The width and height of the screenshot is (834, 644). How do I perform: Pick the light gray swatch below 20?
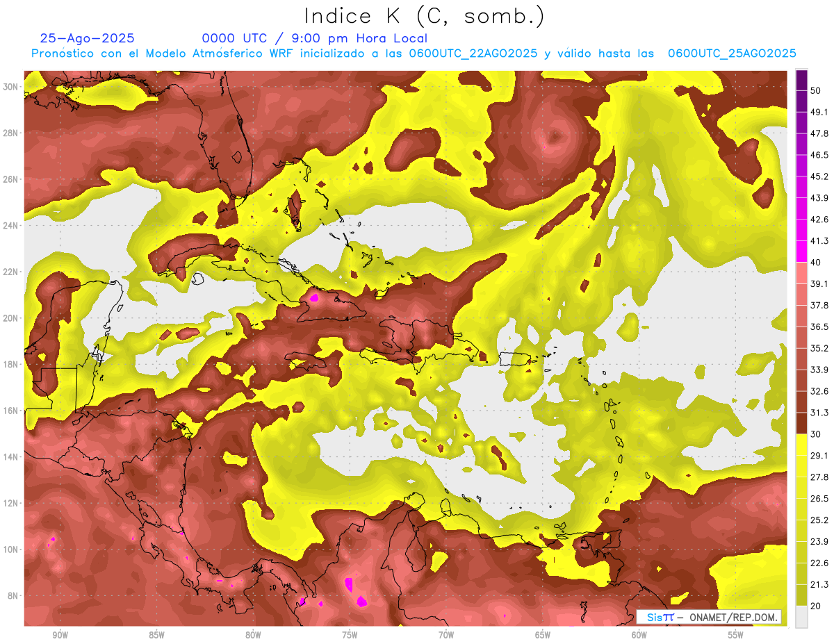click(801, 616)
